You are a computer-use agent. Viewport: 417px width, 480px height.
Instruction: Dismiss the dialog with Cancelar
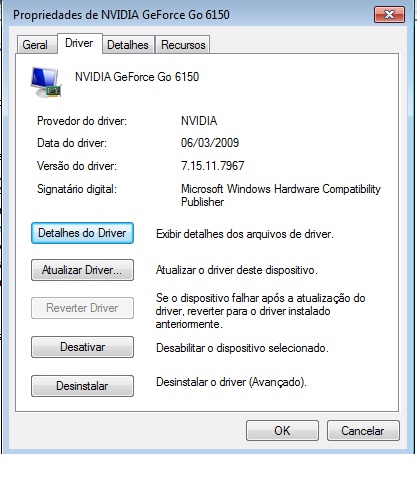coord(363,431)
